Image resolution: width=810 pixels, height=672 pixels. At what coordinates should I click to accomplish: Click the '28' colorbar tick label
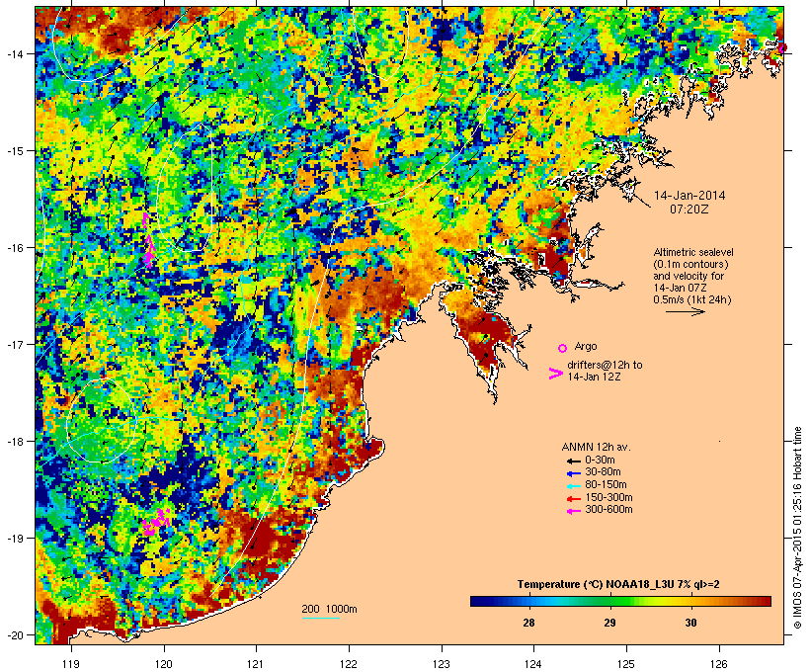pos(528,623)
